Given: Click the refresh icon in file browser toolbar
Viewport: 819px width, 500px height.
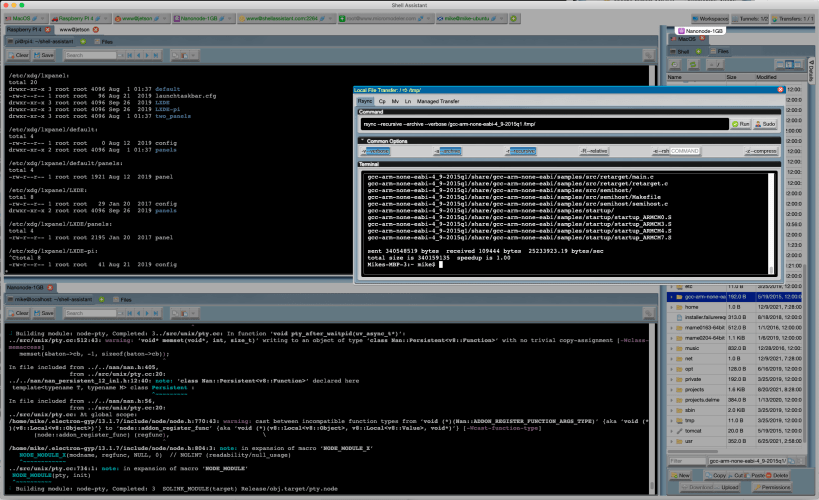Looking at the screenshot, I should 693,64.
